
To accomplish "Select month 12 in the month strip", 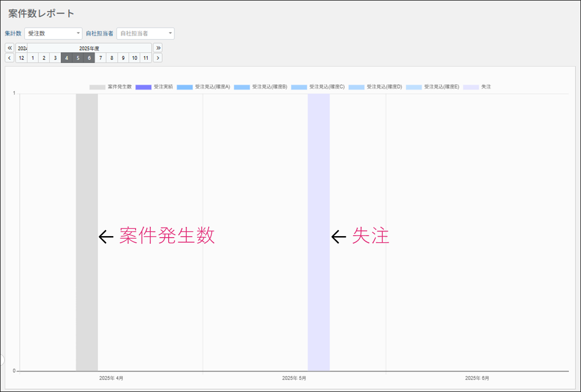I will click(x=21, y=58).
